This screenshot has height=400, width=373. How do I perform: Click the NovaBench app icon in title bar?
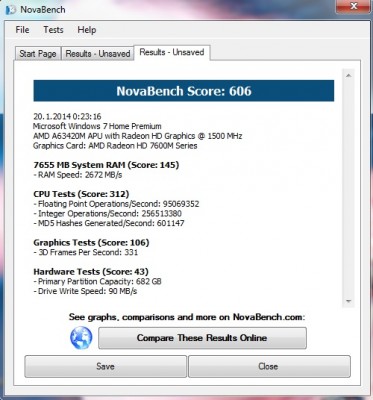tap(10, 10)
